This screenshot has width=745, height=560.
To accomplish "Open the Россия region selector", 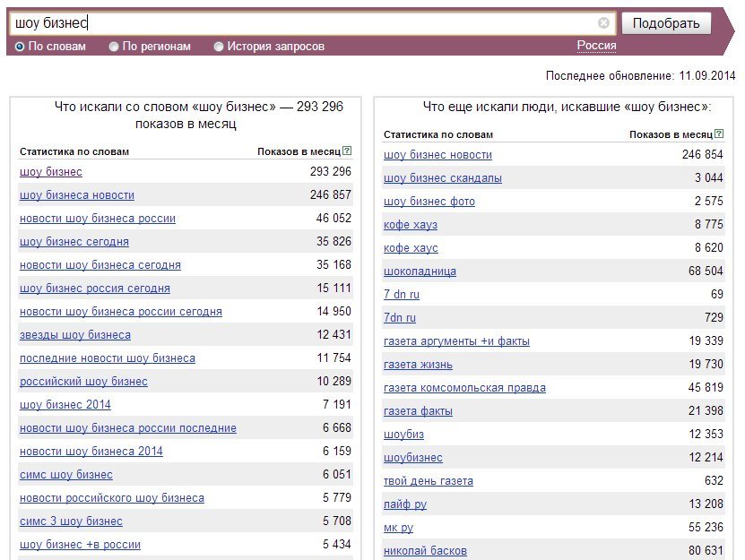I will 596,46.
